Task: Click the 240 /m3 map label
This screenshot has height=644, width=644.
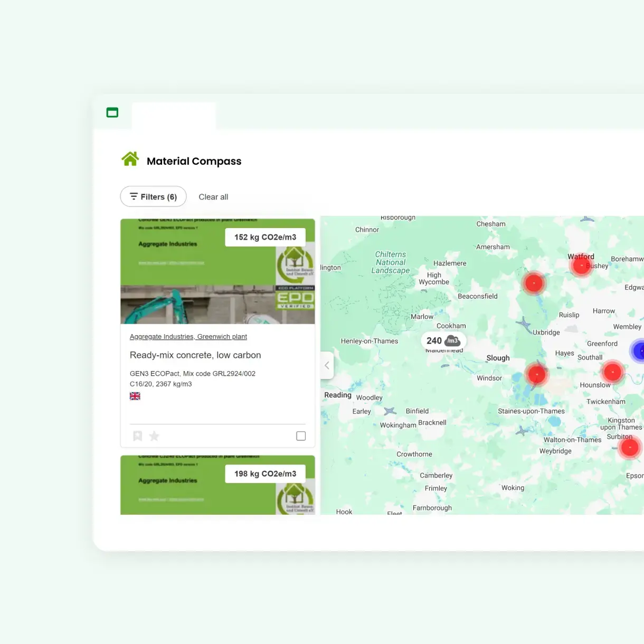Action: pos(443,341)
